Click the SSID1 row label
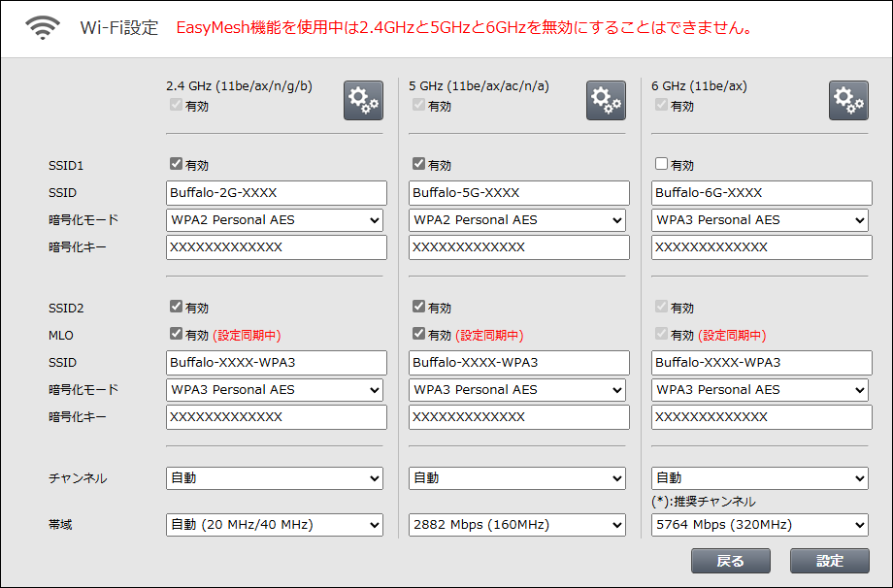This screenshot has width=893, height=588. coord(66,166)
